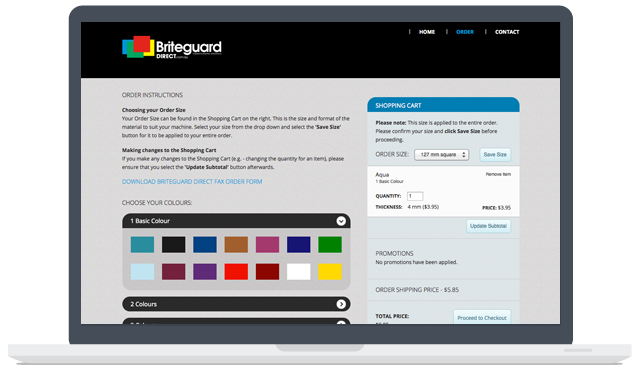Pick the yellow colour swatch

(330, 272)
